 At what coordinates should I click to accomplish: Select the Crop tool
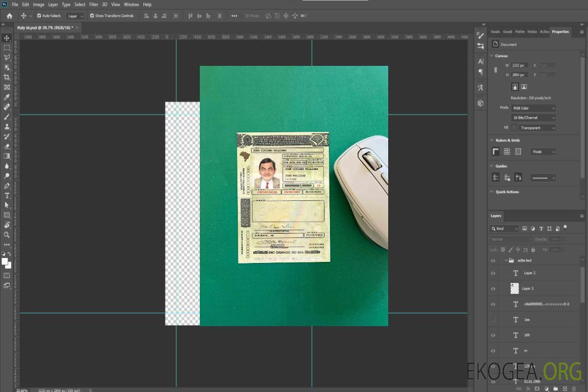7,77
